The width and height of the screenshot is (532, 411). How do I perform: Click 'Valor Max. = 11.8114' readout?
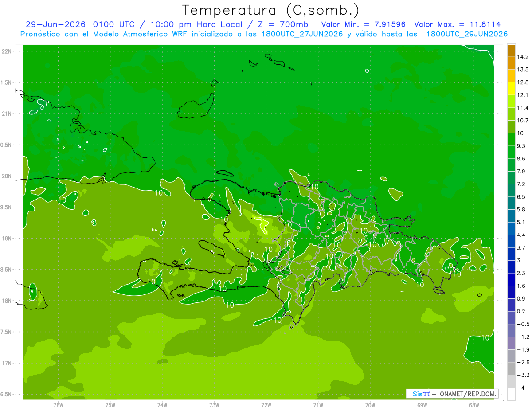(x=458, y=24)
